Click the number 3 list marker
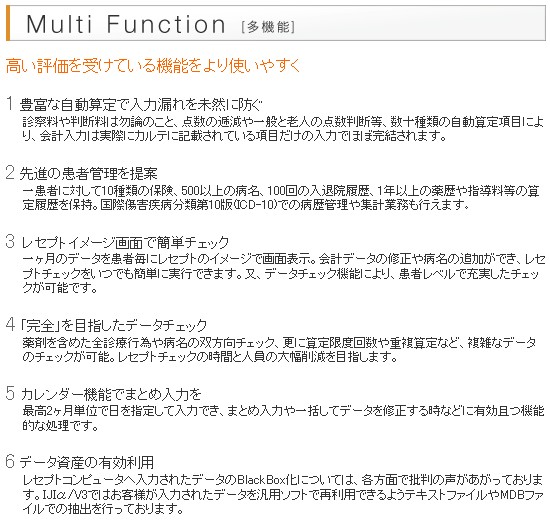Screen dimensions: 550x525 tap(10, 242)
